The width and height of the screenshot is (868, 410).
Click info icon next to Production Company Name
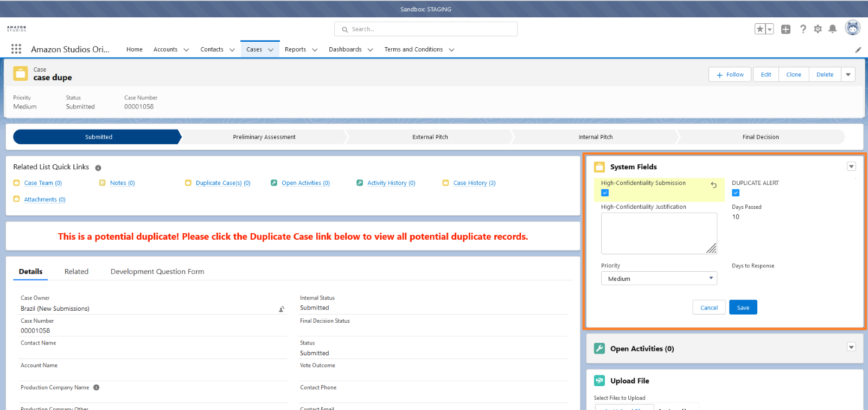(96, 387)
